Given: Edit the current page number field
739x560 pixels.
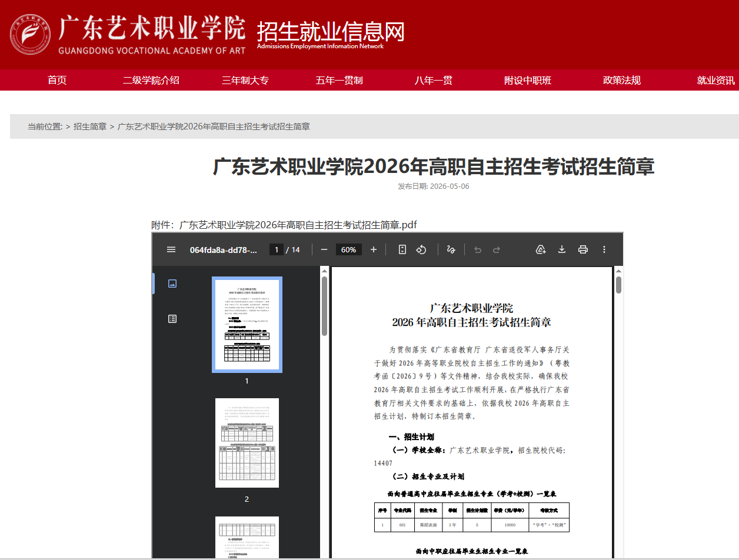Looking at the screenshot, I should coord(277,249).
